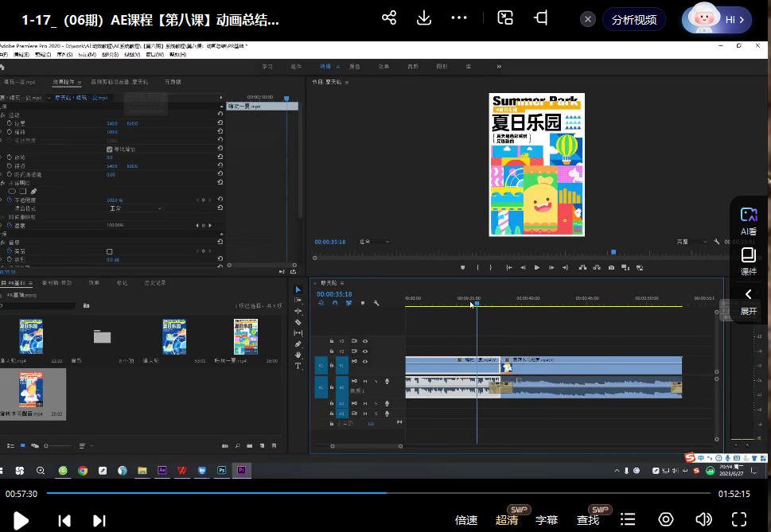Click the 分析视频 button
The height and width of the screenshot is (532, 771).
tap(634, 20)
